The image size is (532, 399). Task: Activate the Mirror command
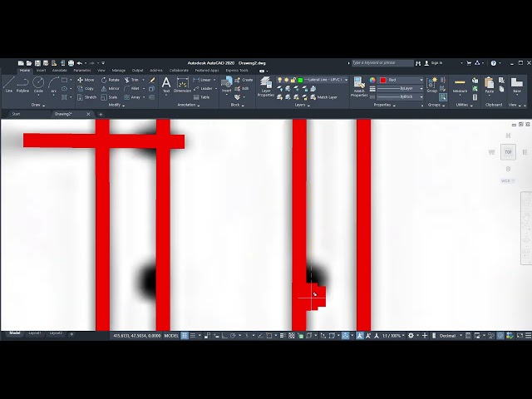tap(111, 89)
